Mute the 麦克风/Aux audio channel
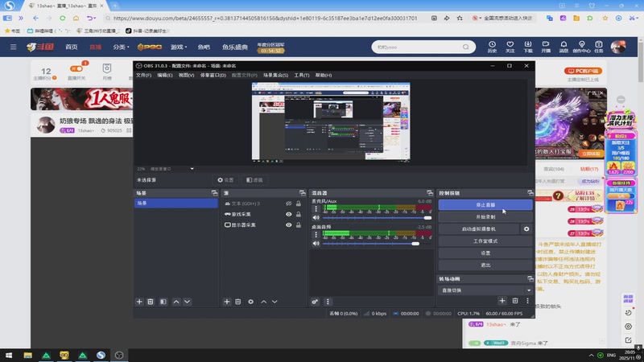This screenshot has height=362, width=644. 316,218
